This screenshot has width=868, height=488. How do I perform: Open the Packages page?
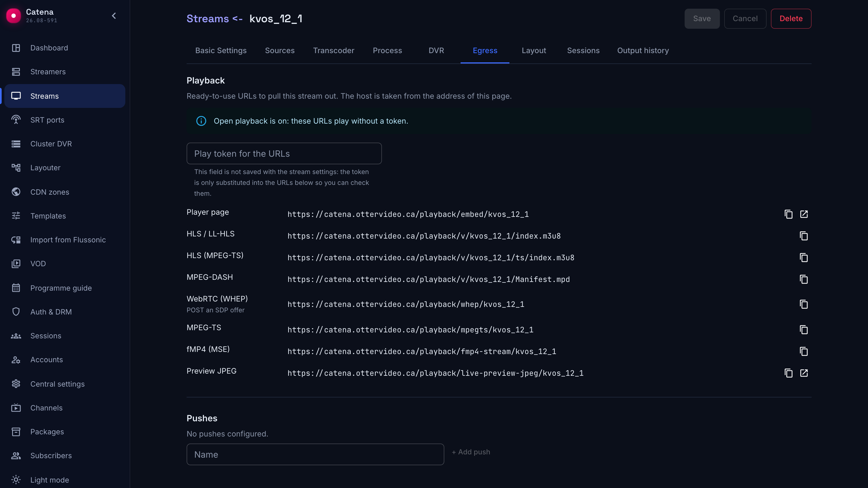click(65, 432)
